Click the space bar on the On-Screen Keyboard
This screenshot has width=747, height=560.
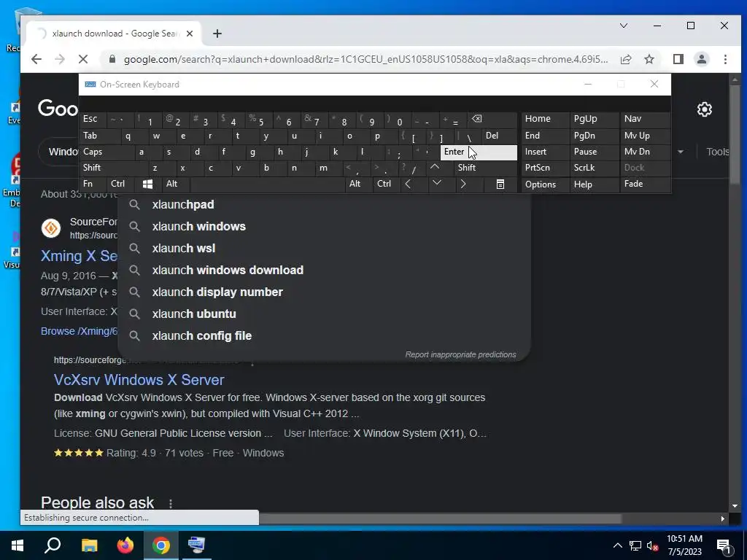(x=268, y=184)
